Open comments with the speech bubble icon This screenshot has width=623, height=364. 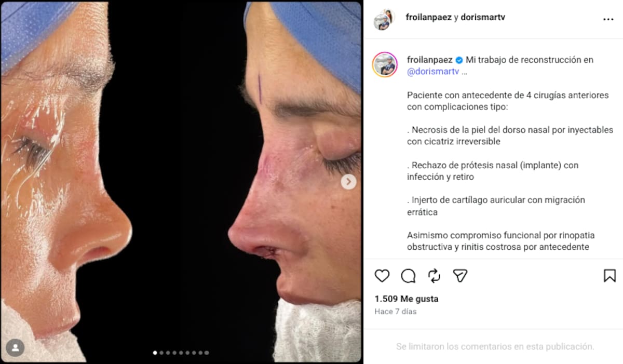(408, 276)
